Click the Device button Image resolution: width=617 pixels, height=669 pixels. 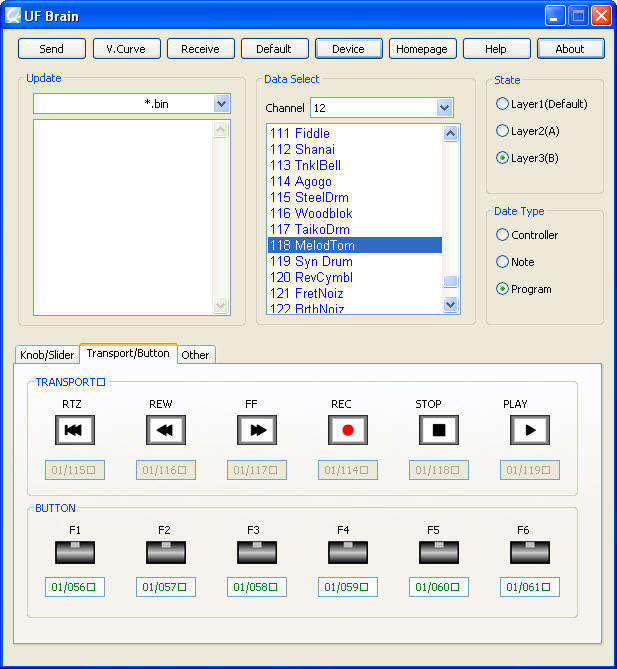pos(349,49)
